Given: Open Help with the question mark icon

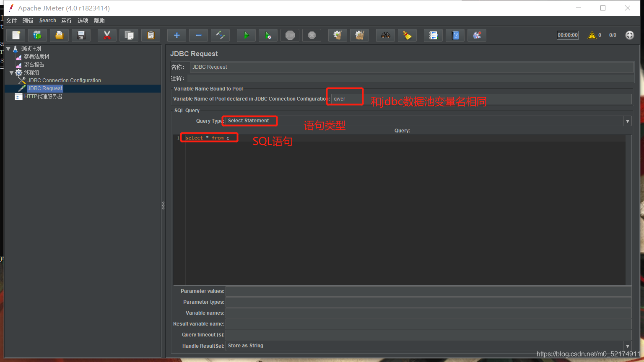Looking at the screenshot, I should (455, 35).
